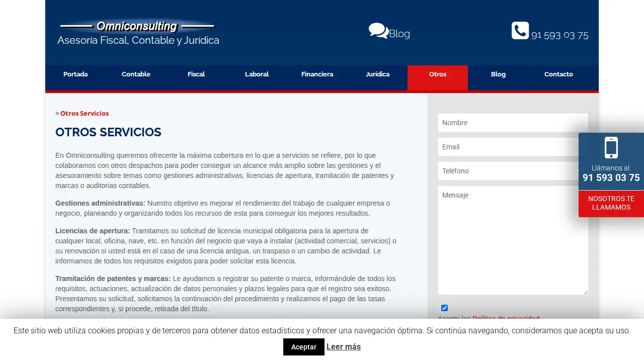Viewport: 644px width, 362px height.
Task: Click the Omniconsulting logo
Action: click(x=137, y=27)
